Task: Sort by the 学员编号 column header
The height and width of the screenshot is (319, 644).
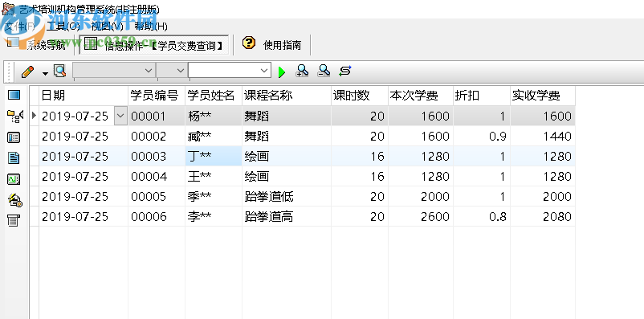Action: [157, 96]
